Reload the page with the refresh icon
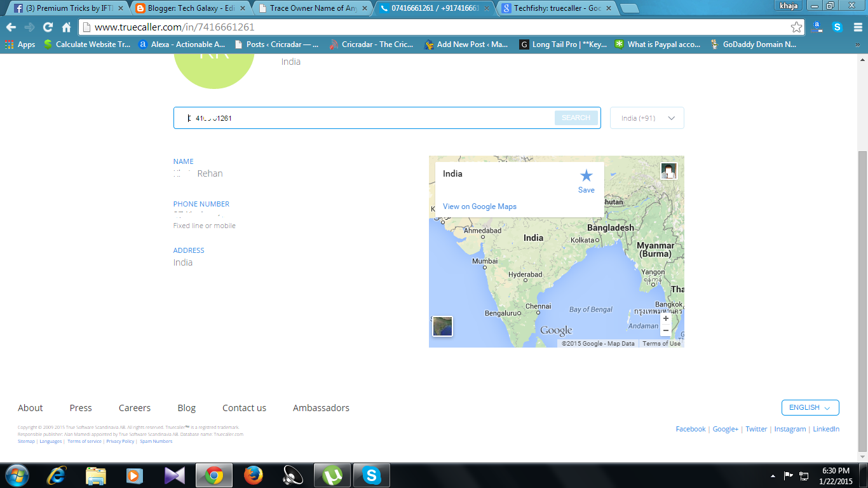The height and width of the screenshot is (488, 868). (x=48, y=27)
